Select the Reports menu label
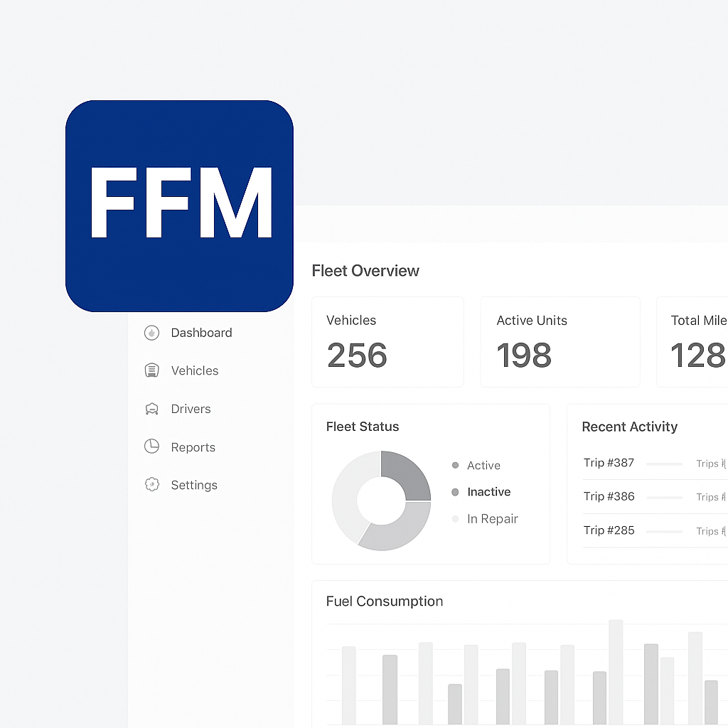This screenshot has width=728, height=728. point(193,447)
